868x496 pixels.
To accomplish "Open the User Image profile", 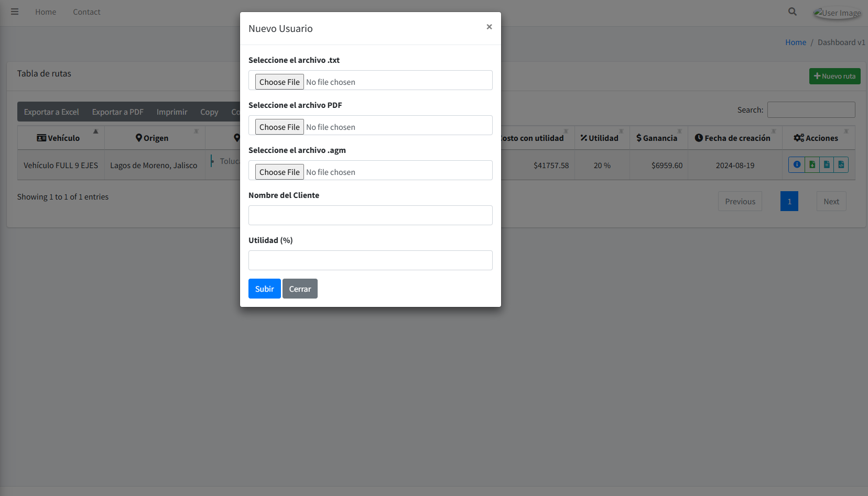I will [838, 13].
